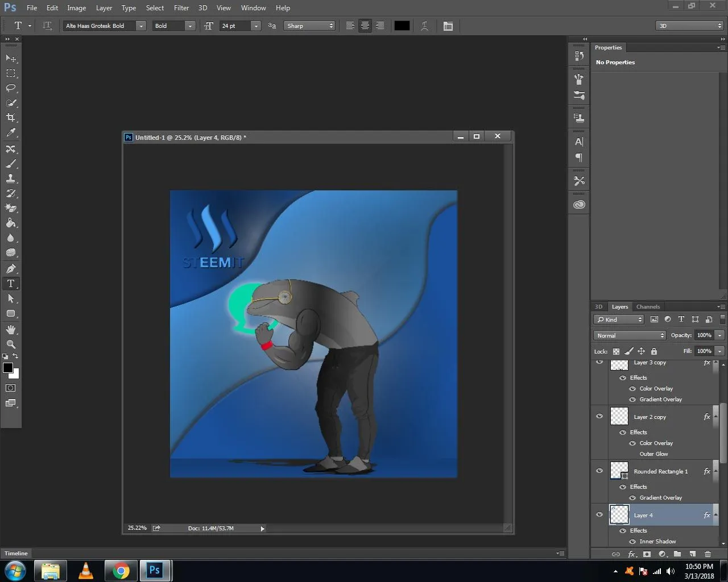728x582 pixels.
Task: Select the Rectangular Marquee tool
Action: pos(11,73)
